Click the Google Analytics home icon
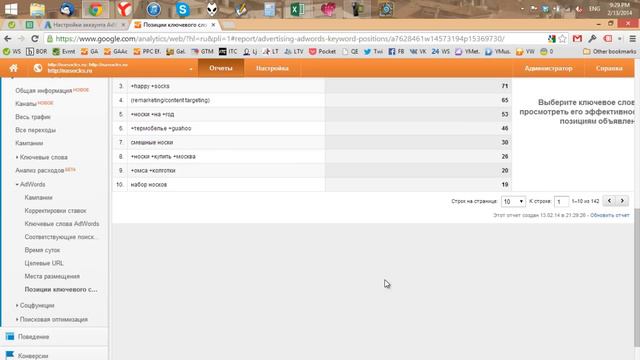 pos(13,68)
